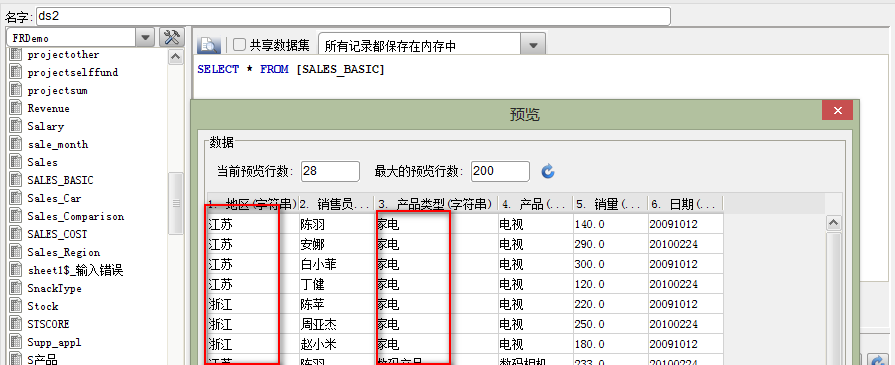This screenshot has width=895, height=365.
Task: Expand the 所有记录都保存在内存中 dropdown
Action: point(533,45)
